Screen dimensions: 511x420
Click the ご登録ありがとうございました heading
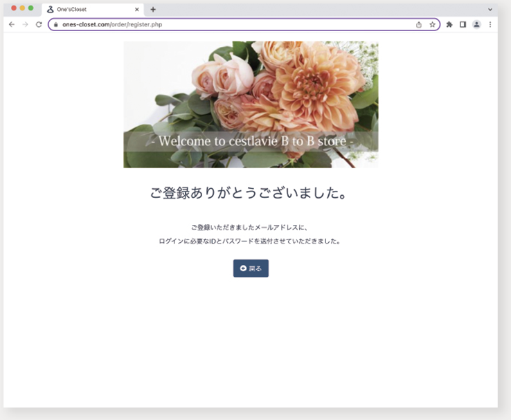pos(248,193)
